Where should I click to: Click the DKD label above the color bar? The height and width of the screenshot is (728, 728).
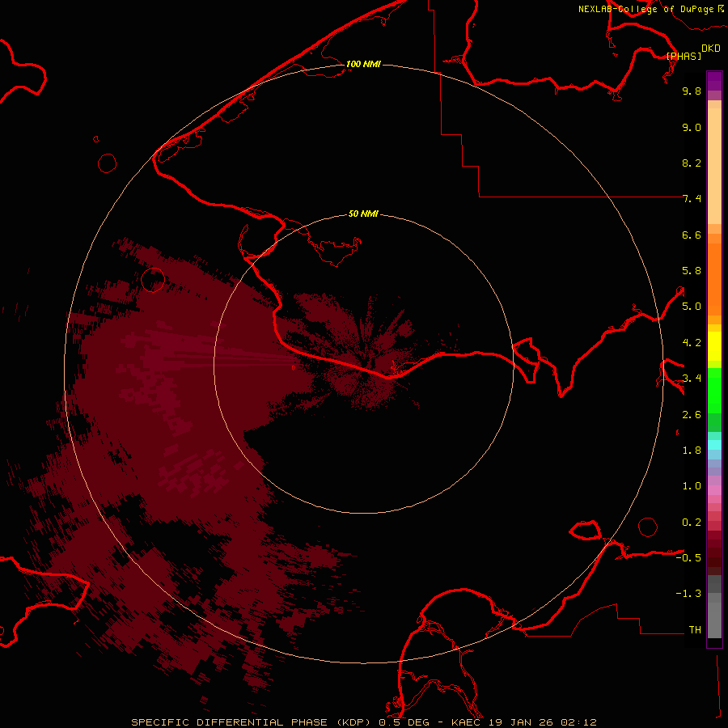[x=711, y=49]
